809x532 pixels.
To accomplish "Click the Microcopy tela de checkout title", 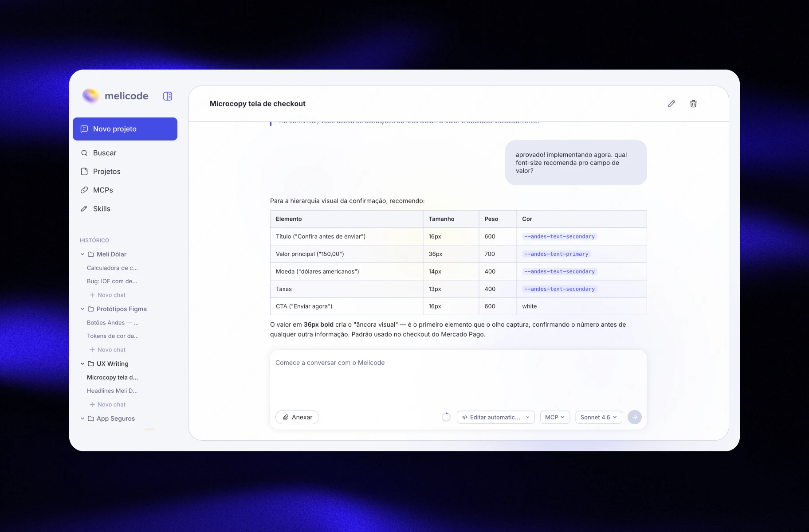I will coord(257,104).
